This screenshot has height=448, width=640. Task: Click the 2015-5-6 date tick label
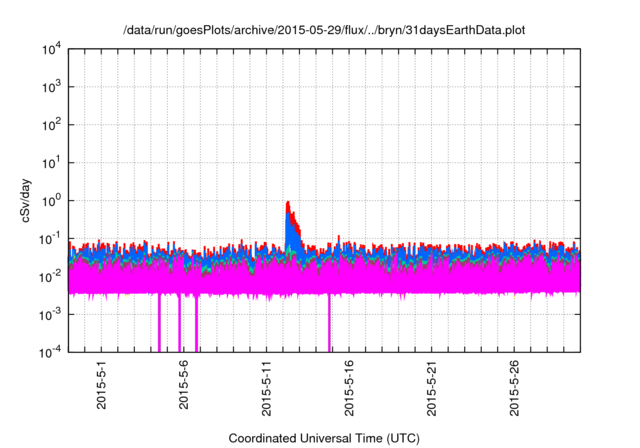click(184, 385)
